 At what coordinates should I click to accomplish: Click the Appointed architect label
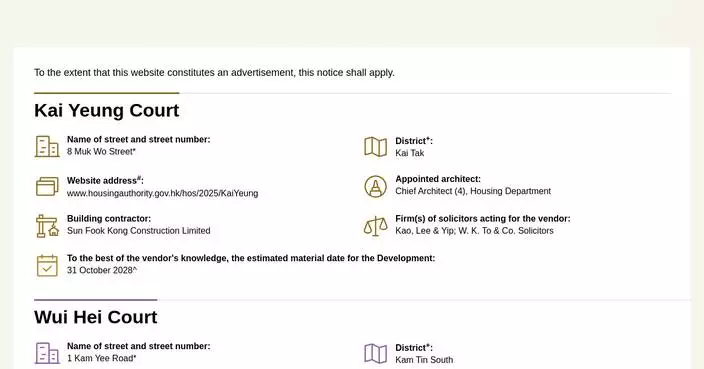point(438,179)
